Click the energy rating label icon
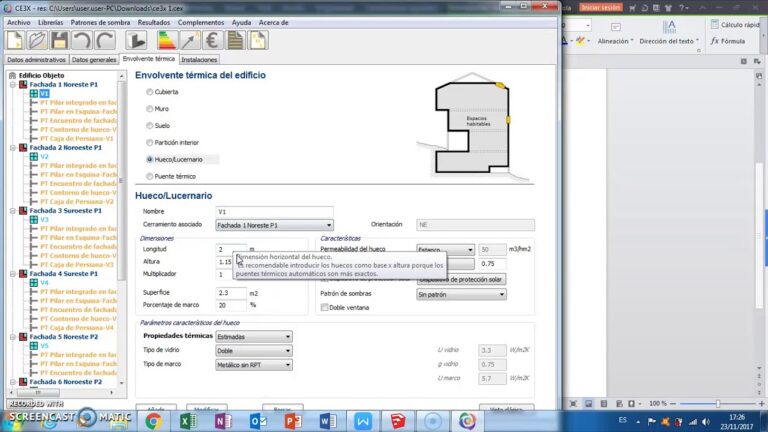The height and width of the screenshot is (432, 768). 168,41
